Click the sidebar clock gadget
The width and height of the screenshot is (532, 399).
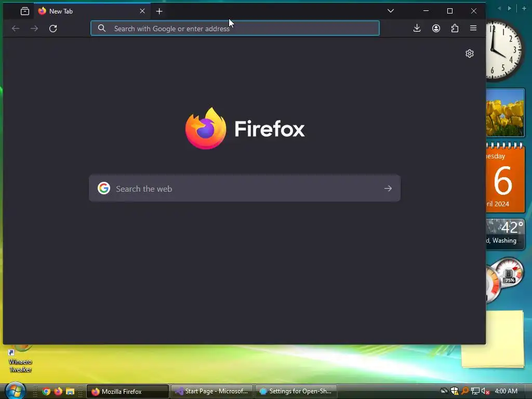click(x=504, y=50)
